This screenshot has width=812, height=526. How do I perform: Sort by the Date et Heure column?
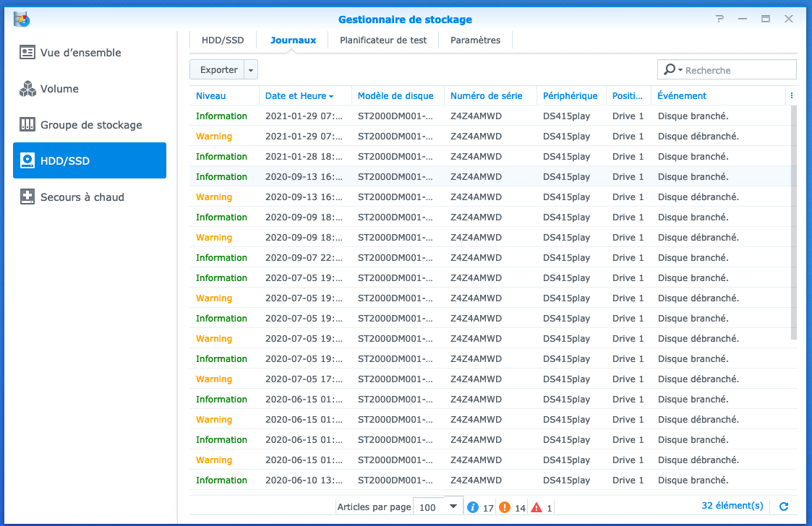coord(299,96)
